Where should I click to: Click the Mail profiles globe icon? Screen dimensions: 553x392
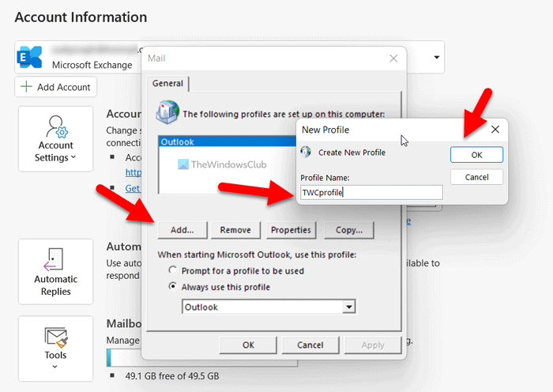click(x=167, y=112)
